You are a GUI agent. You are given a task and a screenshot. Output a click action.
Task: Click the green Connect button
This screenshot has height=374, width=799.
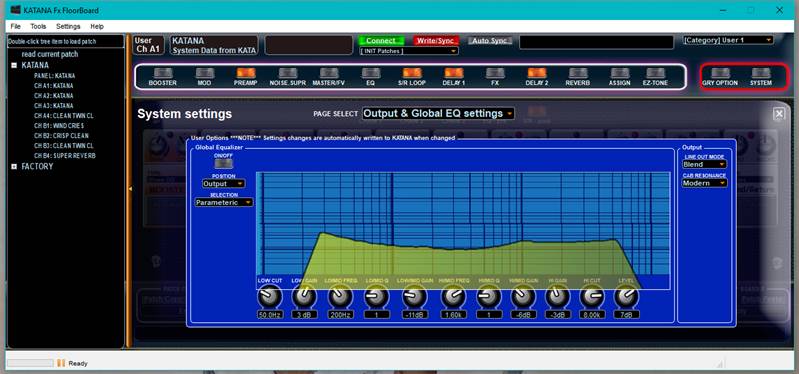point(381,41)
